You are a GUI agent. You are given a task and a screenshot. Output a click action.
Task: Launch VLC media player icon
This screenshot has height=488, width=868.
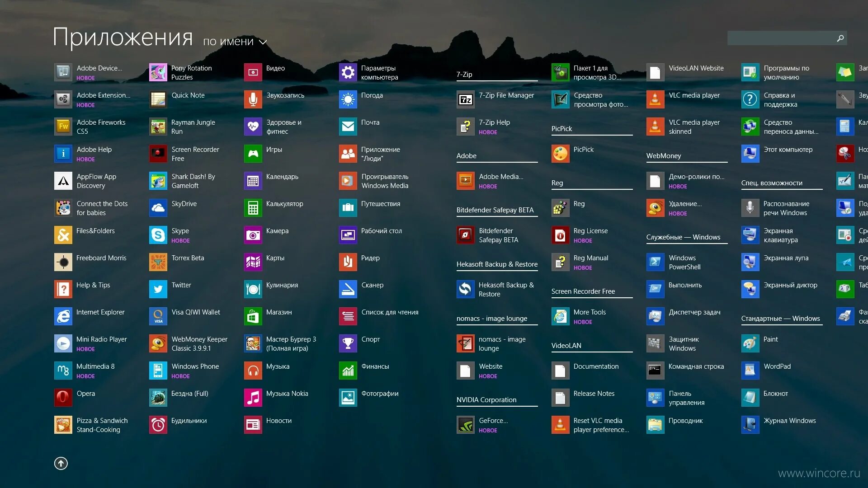tap(656, 99)
